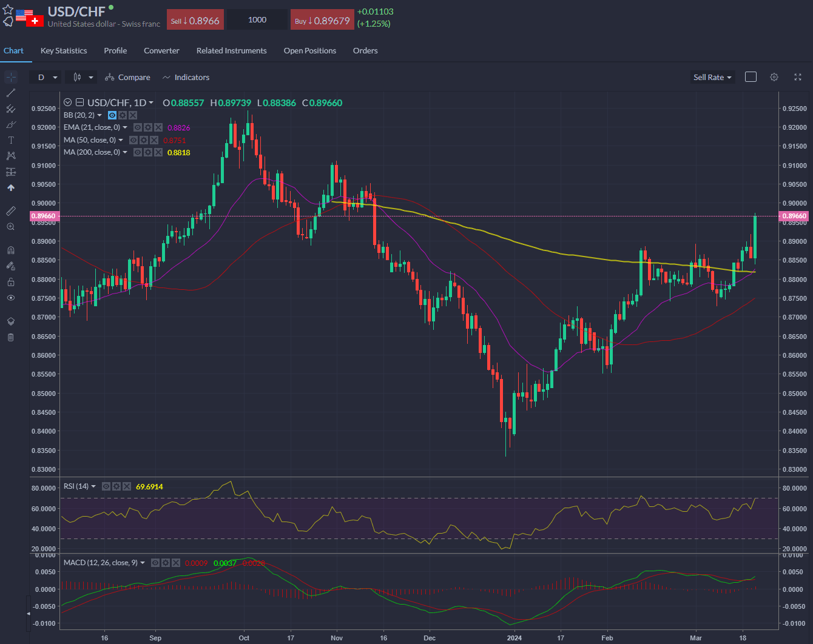The height and width of the screenshot is (644, 813).
Task: Open the Profile tab
Action: click(115, 51)
